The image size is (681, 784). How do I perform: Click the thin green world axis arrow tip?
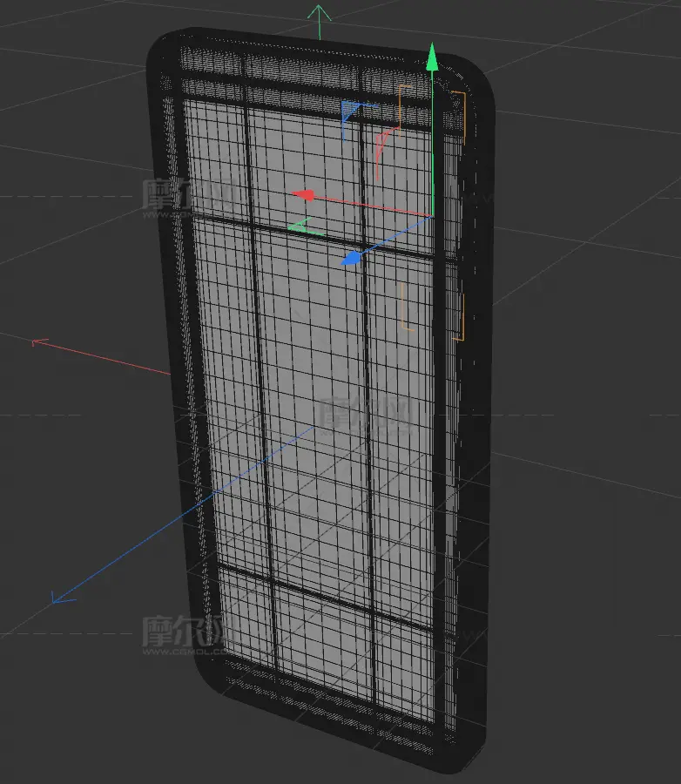(x=320, y=10)
